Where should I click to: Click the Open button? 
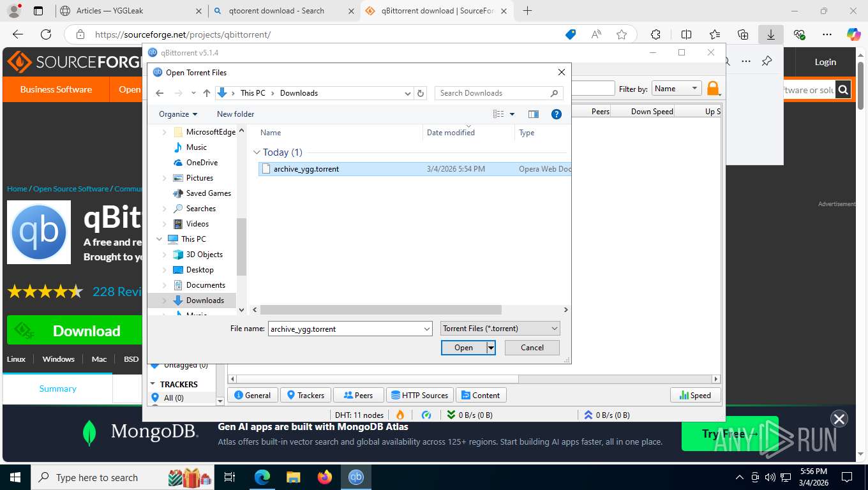[x=463, y=348]
